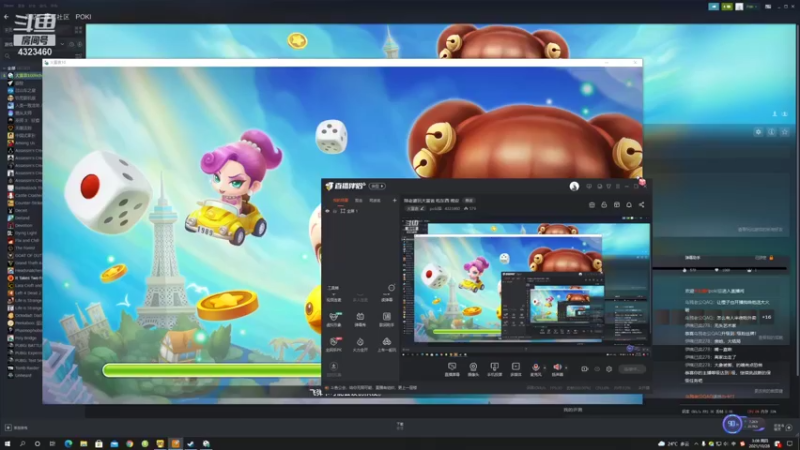Click the start streaming button
Viewport: 800px width, 450px height.
click(632, 369)
